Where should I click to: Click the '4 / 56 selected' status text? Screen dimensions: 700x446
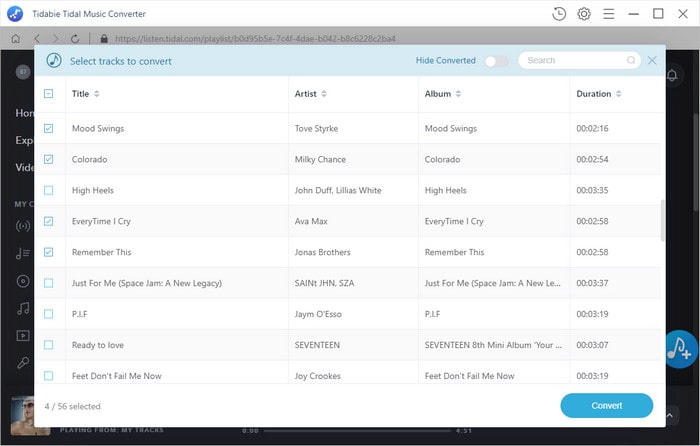(72, 406)
